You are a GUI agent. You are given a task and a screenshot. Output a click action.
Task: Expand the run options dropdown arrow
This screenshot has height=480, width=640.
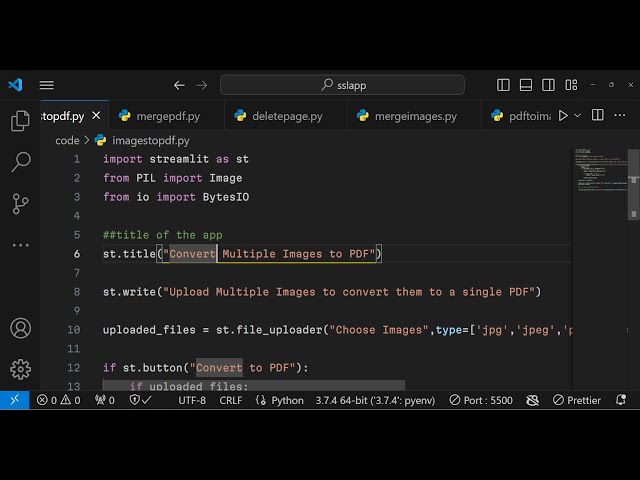coord(578,116)
